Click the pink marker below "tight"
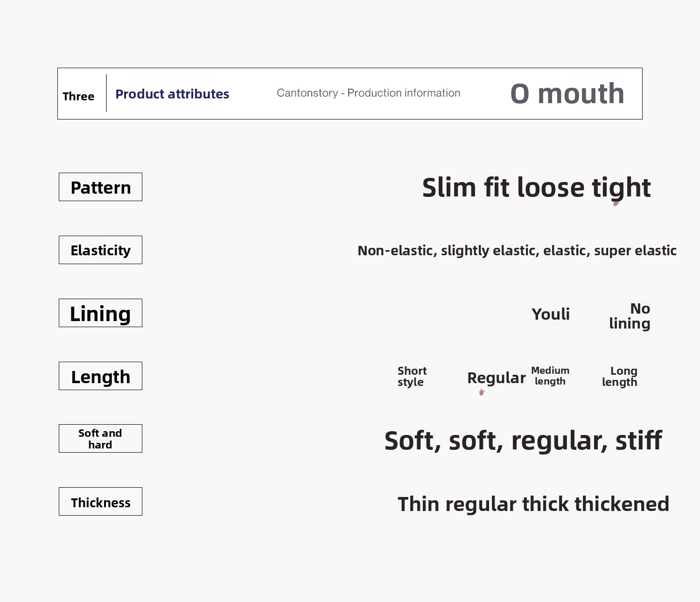700x602 pixels. click(616, 203)
